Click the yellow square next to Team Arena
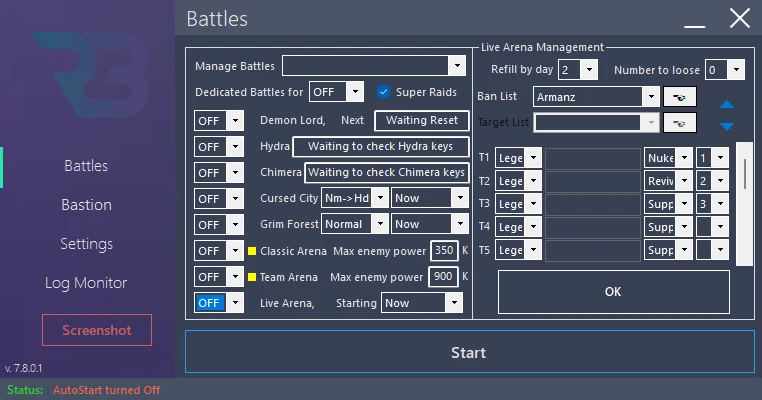 pos(252,277)
